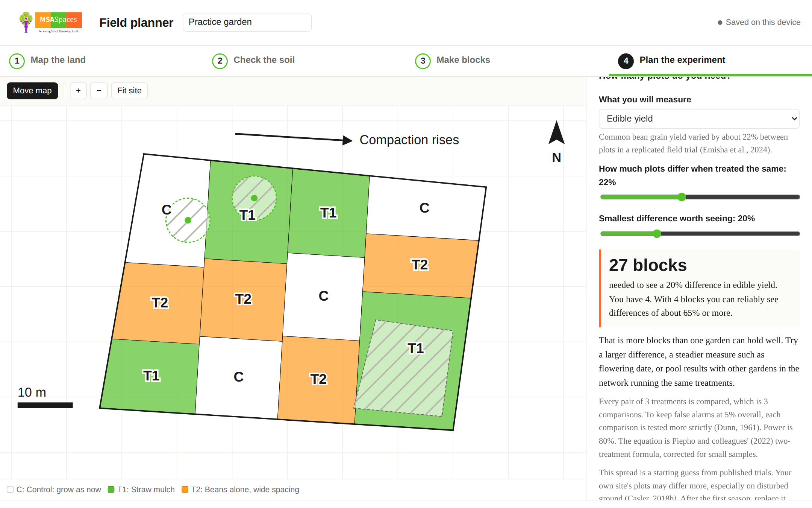Click Fit site to recenter map
The width and height of the screenshot is (812, 508).
tap(129, 91)
